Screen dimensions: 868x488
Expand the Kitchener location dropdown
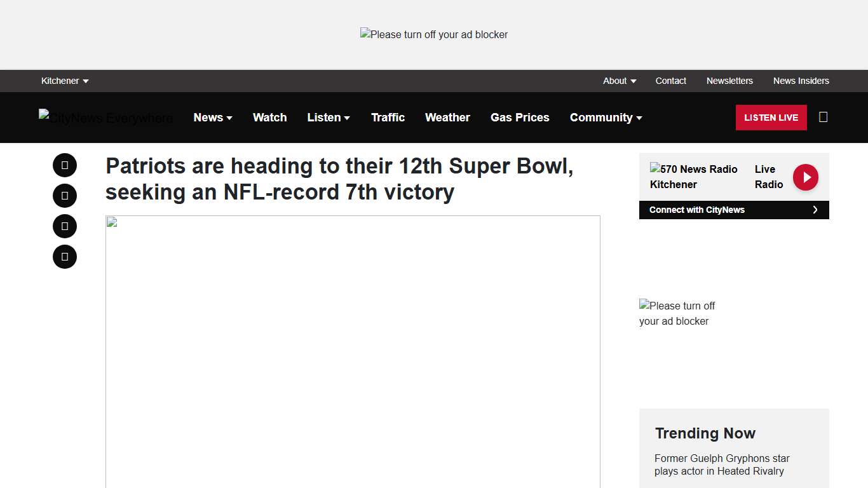pos(65,81)
